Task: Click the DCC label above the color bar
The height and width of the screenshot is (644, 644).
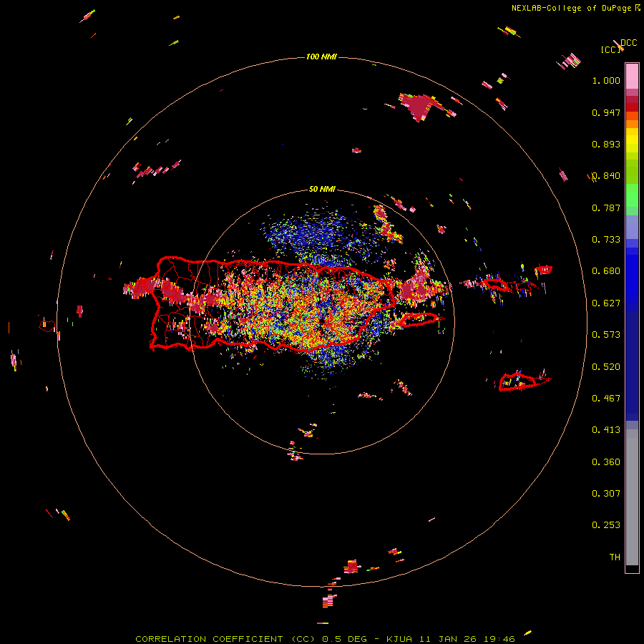Action: tap(629, 43)
